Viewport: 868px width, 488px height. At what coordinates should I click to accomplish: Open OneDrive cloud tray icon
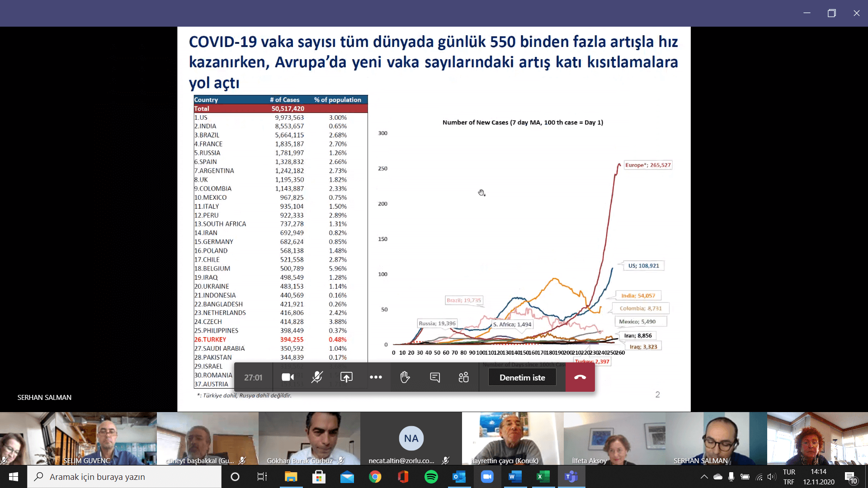pos(718,477)
